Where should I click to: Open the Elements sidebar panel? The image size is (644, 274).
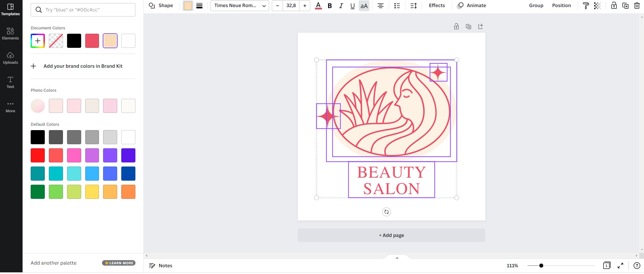click(10, 34)
